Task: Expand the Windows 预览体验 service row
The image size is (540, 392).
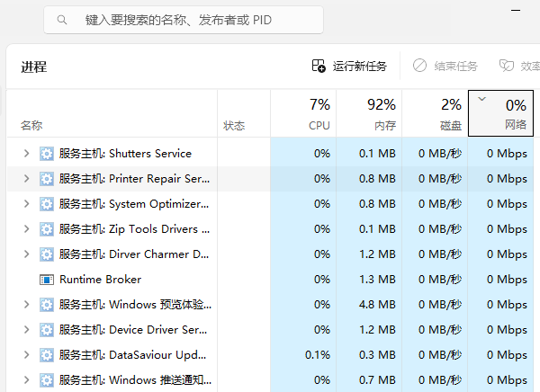Action: (x=26, y=304)
